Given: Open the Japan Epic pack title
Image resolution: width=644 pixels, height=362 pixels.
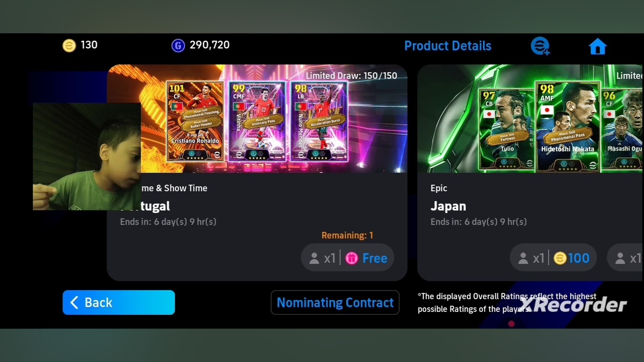Looking at the screenshot, I should (x=448, y=206).
